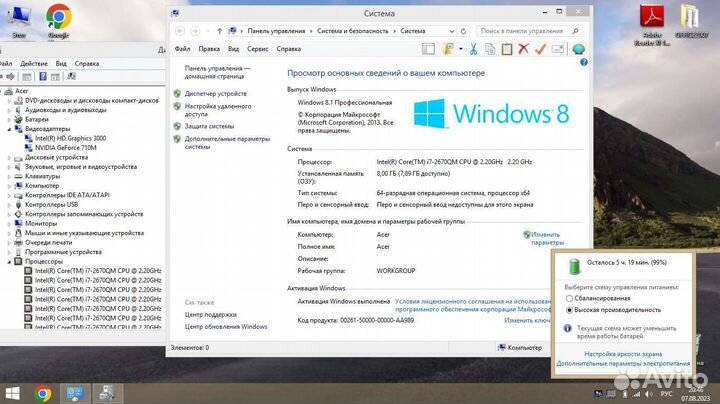Click the search magnifier icon
Screen dimensions: 720x404
575,31
